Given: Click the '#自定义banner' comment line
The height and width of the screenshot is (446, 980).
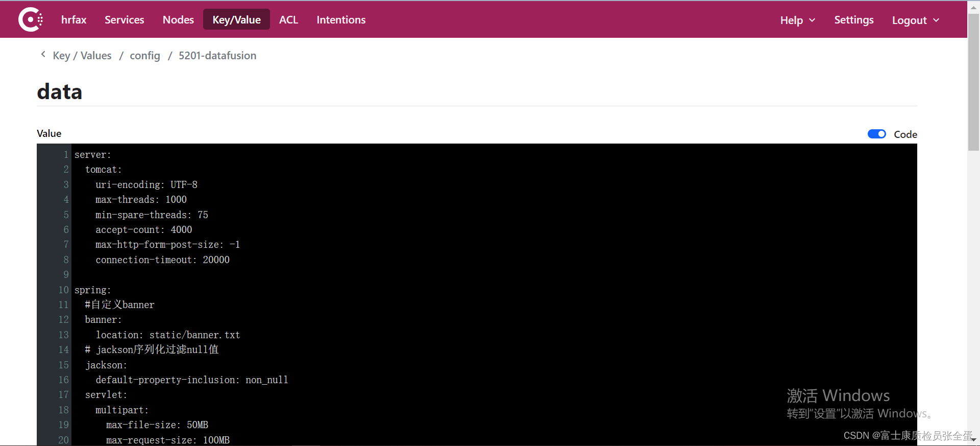Looking at the screenshot, I should 119,305.
